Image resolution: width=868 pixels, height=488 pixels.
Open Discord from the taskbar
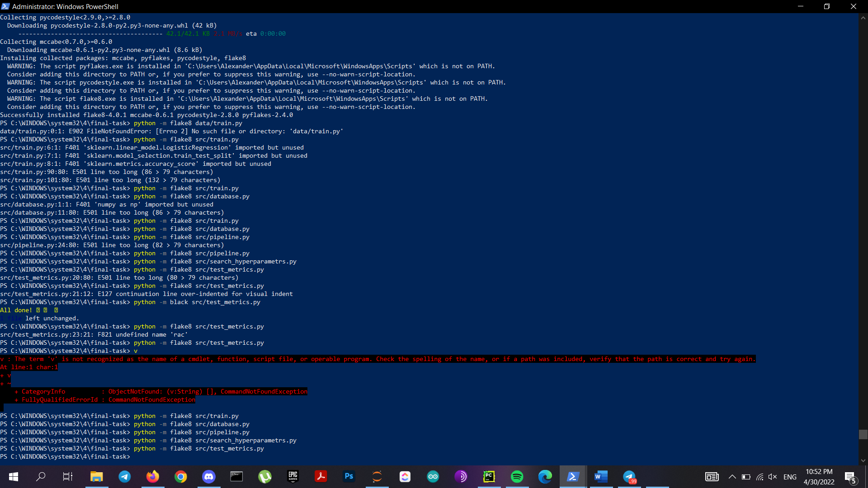pos(209,476)
